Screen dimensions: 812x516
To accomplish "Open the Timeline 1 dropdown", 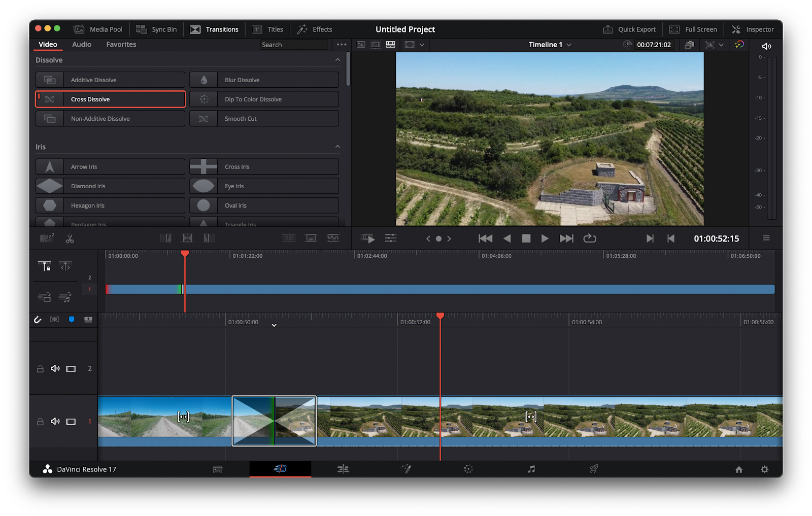I will [x=569, y=45].
